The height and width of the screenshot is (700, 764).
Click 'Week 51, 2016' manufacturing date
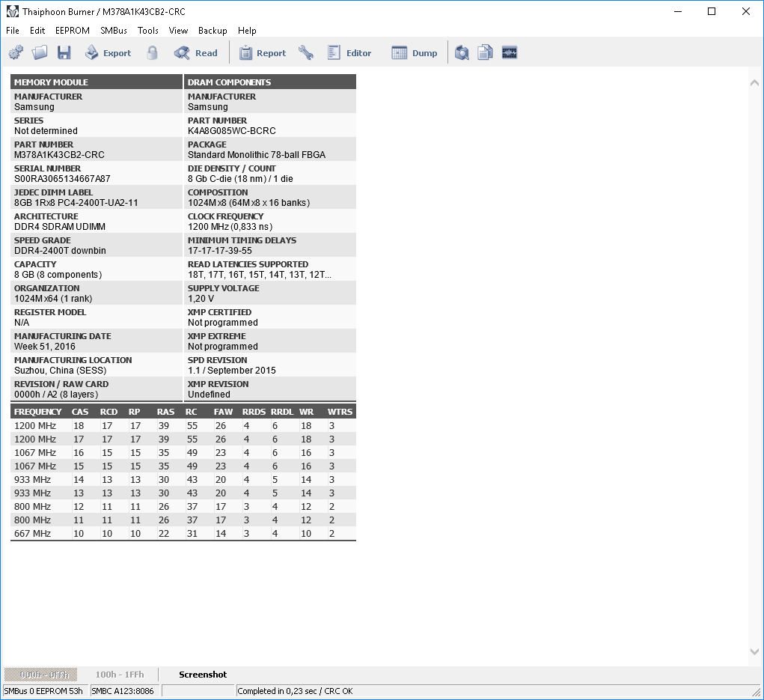[x=45, y=346]
